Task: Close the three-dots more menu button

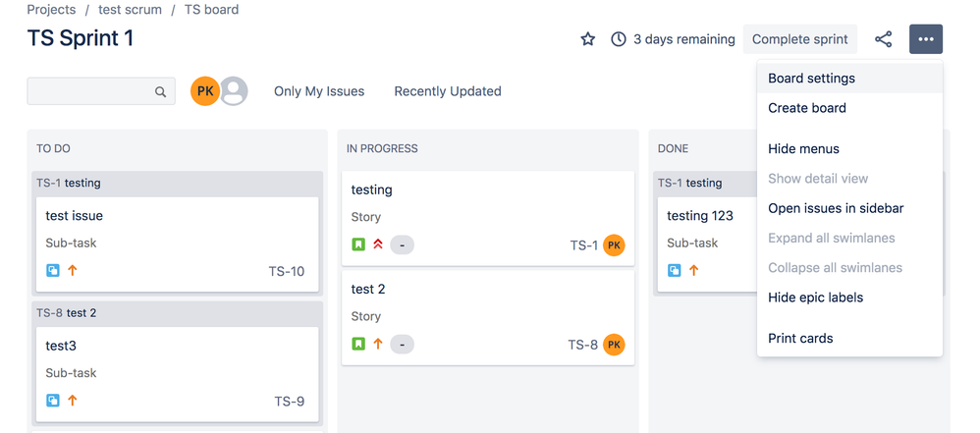Action: pos(926,39)
